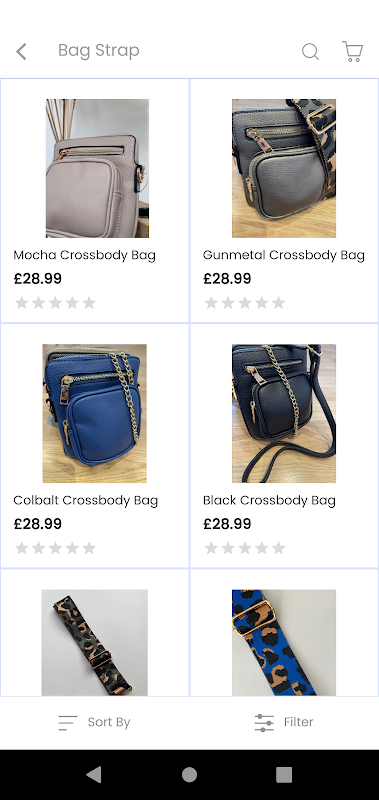
Task: Open search with magnifier icon
Action: [x=310, y=52]
